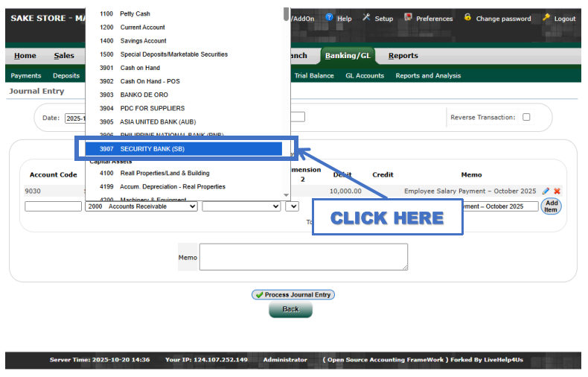Click the Add Item button
The image size is (588, 377).
coord(551,206)
